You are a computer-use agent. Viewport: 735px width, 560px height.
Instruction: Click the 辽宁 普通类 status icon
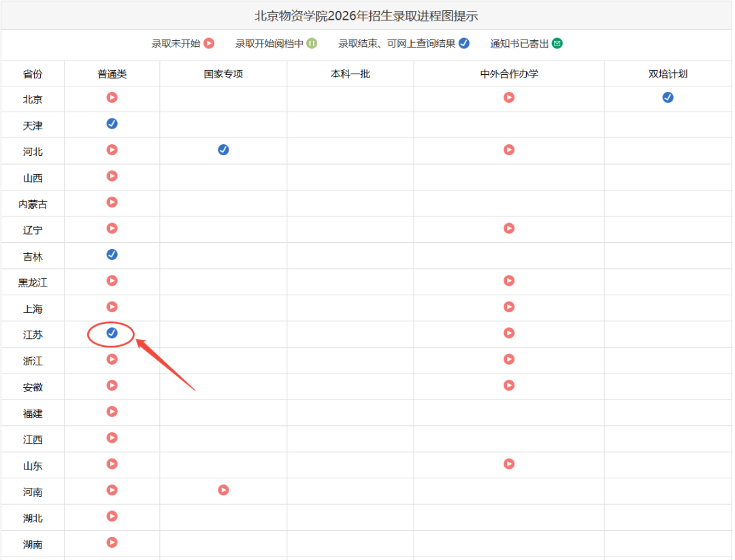112,228
